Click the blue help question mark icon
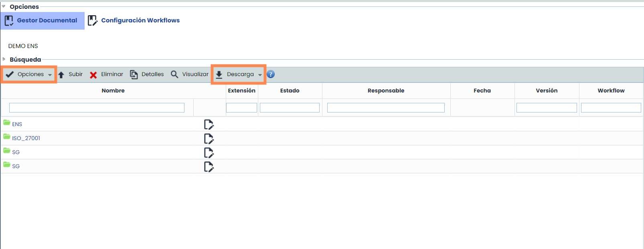Viewport: 644px width, 249px height. (x=271, y=74)
